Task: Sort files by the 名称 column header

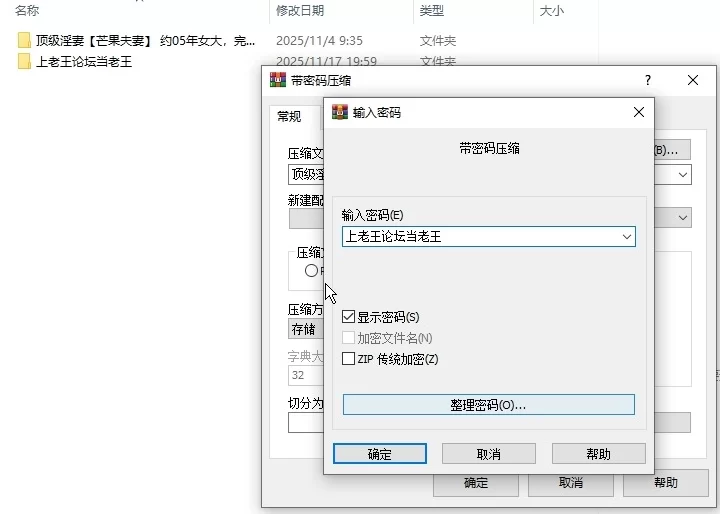Action: (x=27, y=10)
